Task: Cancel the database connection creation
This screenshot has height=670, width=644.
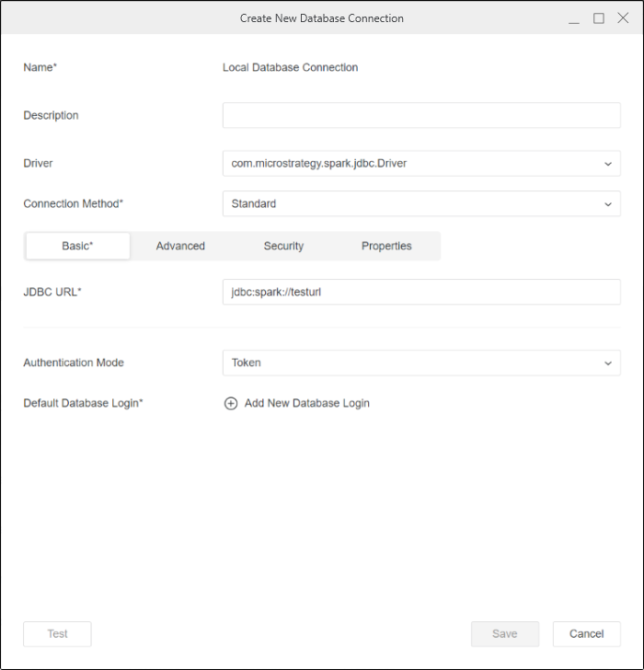Action: (x=586, y=634)
